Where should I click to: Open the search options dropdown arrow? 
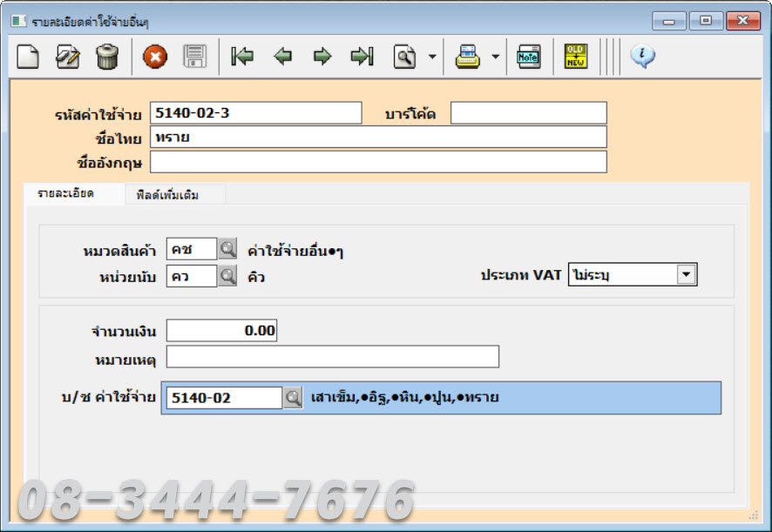[432, 57]
